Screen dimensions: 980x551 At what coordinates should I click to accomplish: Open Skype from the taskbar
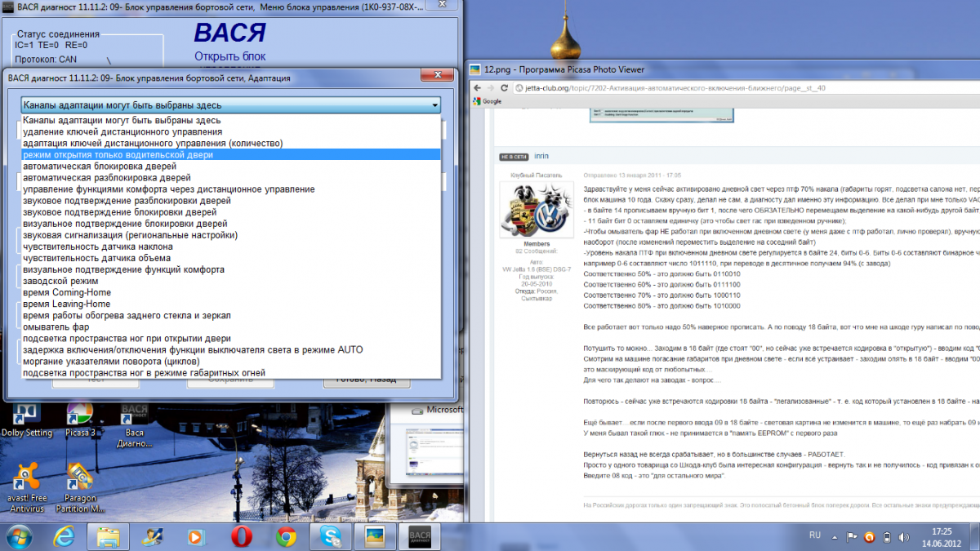pyautogui.click(x=331, y=536)
